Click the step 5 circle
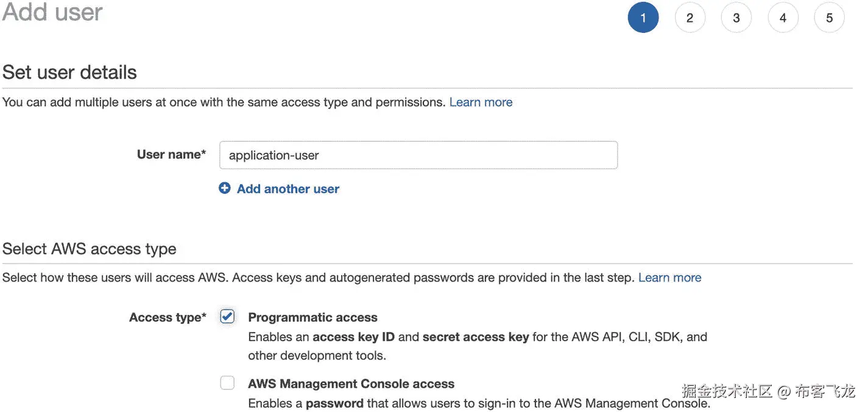Viewport: 868px width, 412px height. pos(829,18)
